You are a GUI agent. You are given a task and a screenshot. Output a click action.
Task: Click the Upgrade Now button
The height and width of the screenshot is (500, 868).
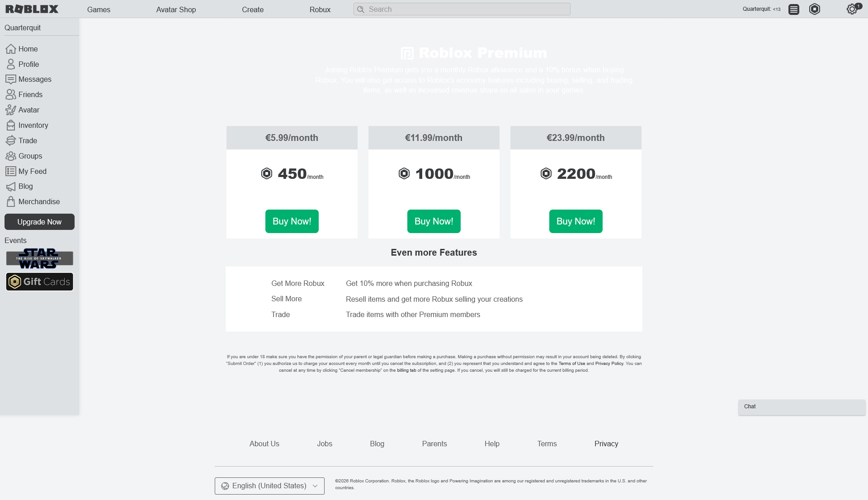[x=39, y=222]
